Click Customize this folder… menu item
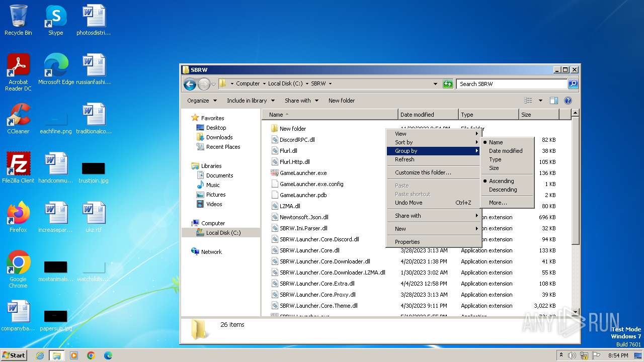 tap(434, 172)
